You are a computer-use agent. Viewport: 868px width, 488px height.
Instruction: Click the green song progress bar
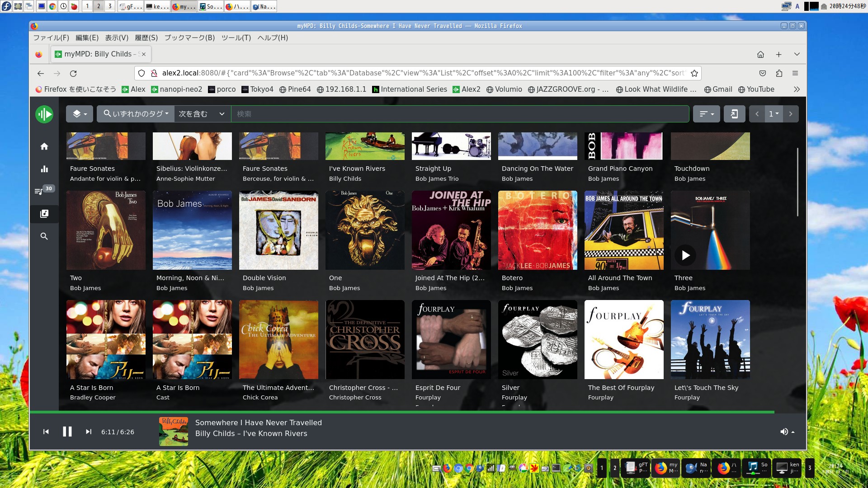401,412
